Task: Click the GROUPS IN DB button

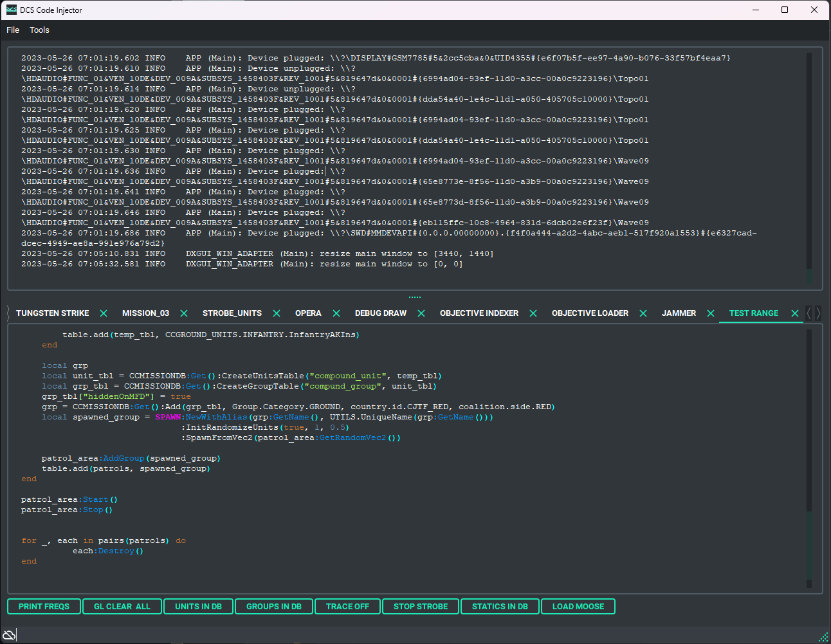Action: pyautogui.click(x=273, y=606)
